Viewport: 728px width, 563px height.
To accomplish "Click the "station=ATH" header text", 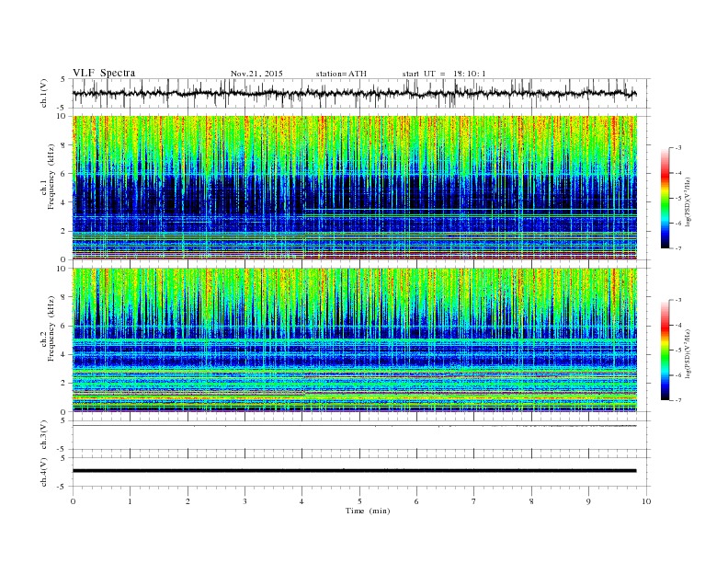I will pyautogui.click(x=341, y=74).
